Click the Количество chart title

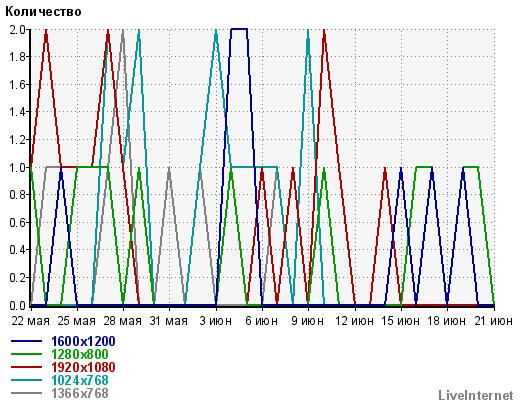pos(43,12)
